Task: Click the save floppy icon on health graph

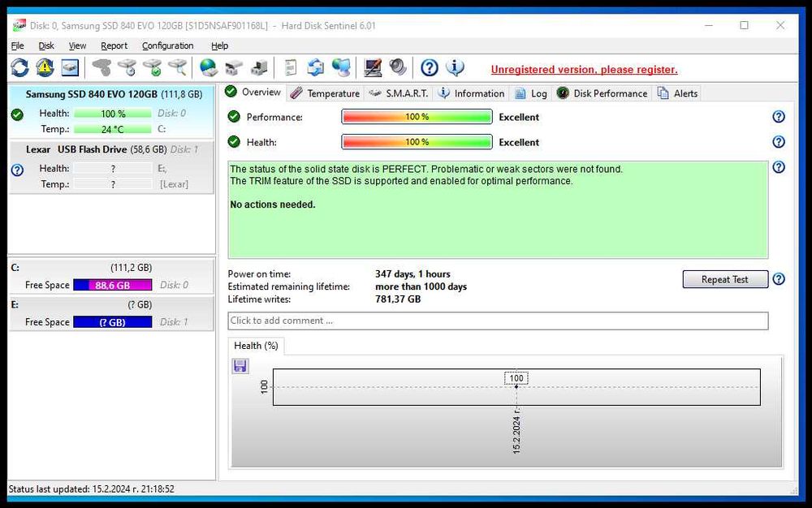Action: coord(240,366)
